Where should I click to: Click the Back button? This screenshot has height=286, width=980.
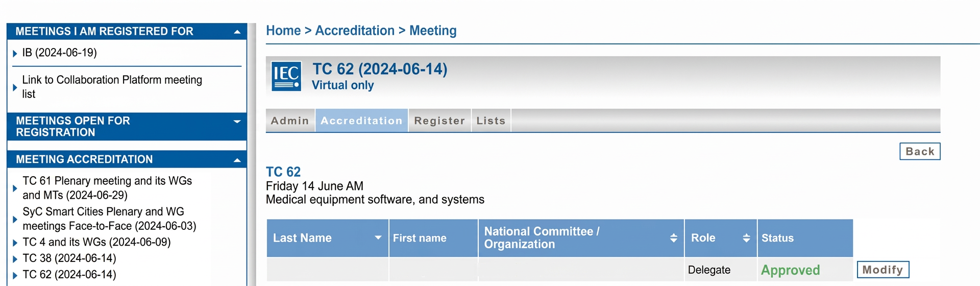(920, 151)
